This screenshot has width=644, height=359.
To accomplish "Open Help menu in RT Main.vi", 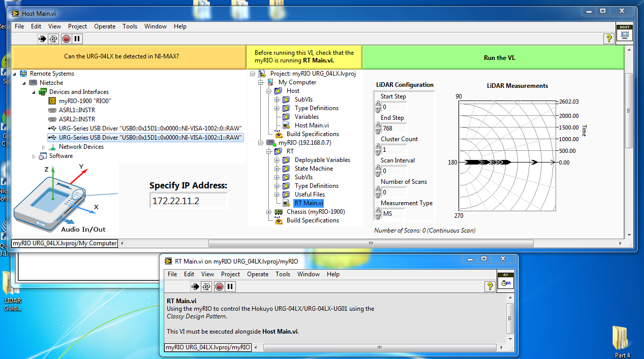I will click(x=333, y=274).
